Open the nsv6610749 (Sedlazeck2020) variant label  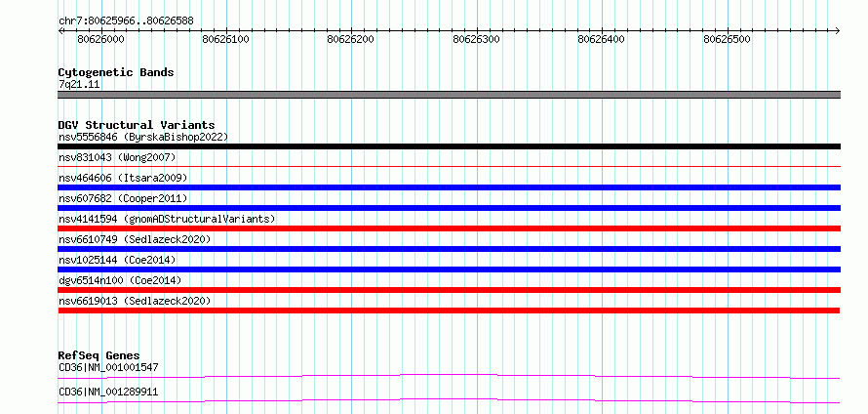click(x=135, y=239)
